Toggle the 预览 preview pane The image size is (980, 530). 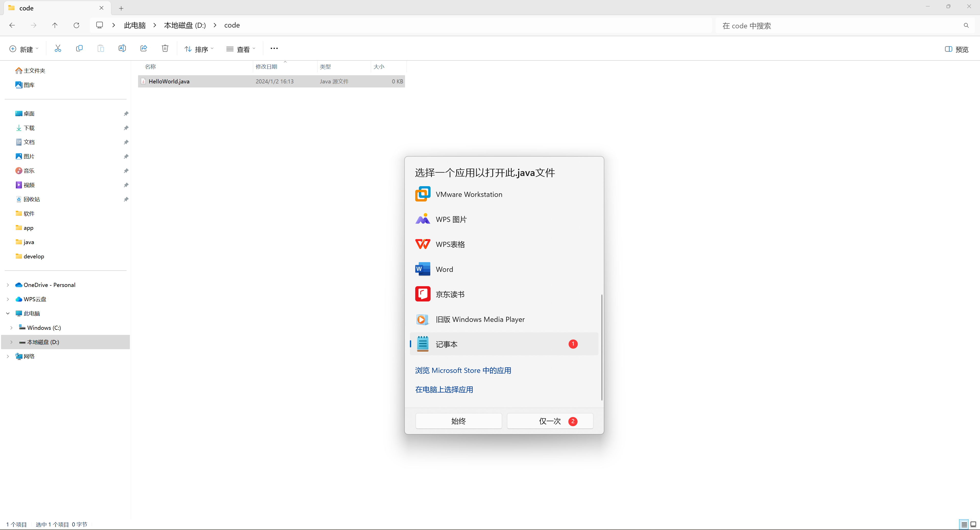(957, 49)
